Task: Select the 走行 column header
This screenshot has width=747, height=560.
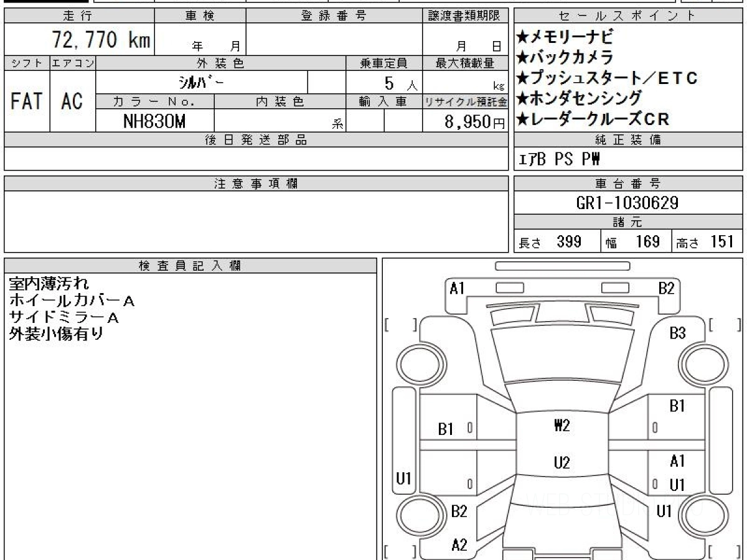Action: [78, 16]
